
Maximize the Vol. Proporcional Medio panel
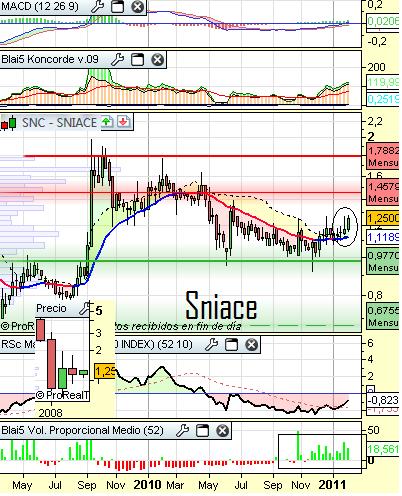202,430
